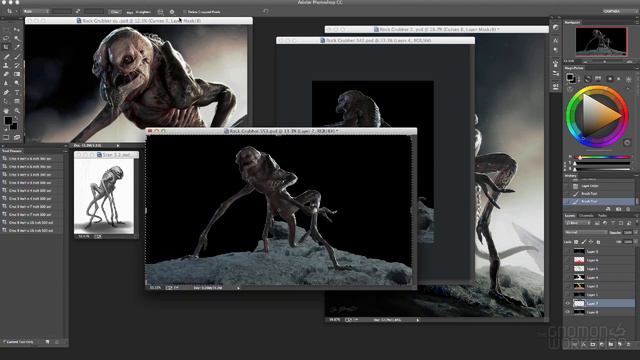This screenshot has width=640, height=360.
Task: Open the Ratio dropdown in options bar
Action: [x=36, y=11]
